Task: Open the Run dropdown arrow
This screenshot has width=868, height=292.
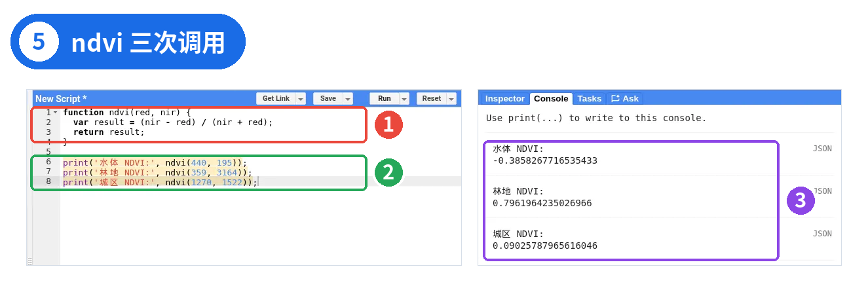Action: click(x=404, y=99)
